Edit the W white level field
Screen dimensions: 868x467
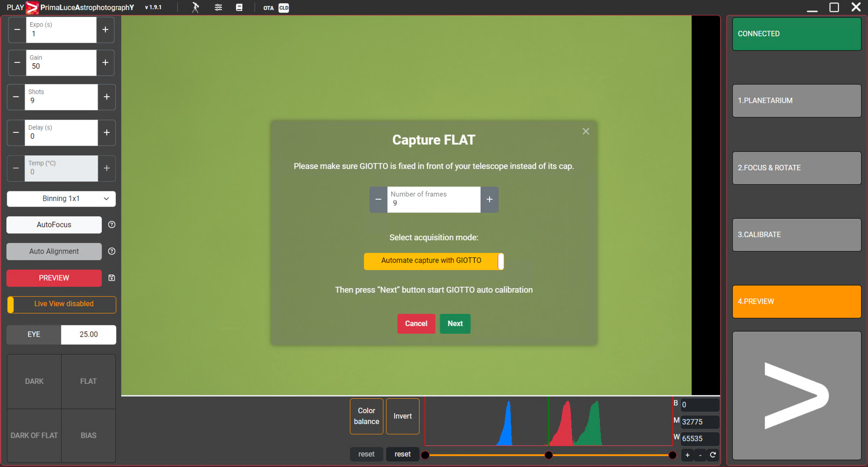tap(700, 439)
